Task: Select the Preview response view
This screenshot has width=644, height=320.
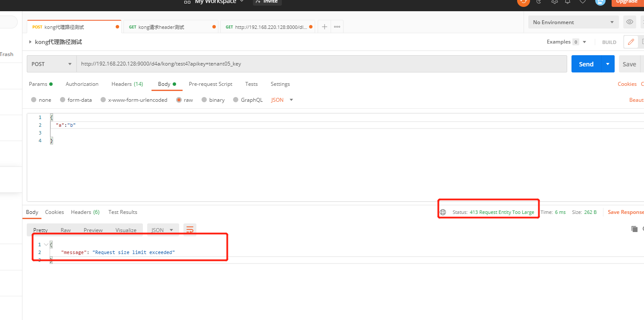Action: [x=93, y=230]
